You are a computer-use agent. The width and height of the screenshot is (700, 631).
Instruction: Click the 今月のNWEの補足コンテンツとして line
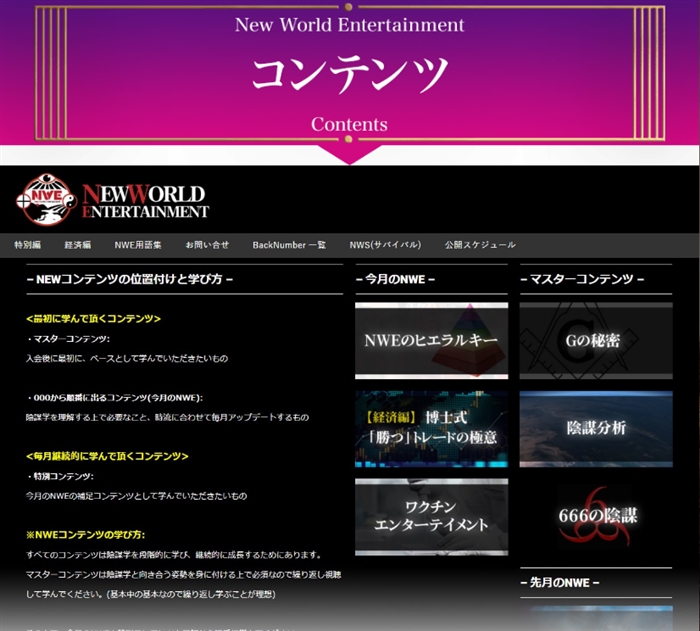[136, 496]
